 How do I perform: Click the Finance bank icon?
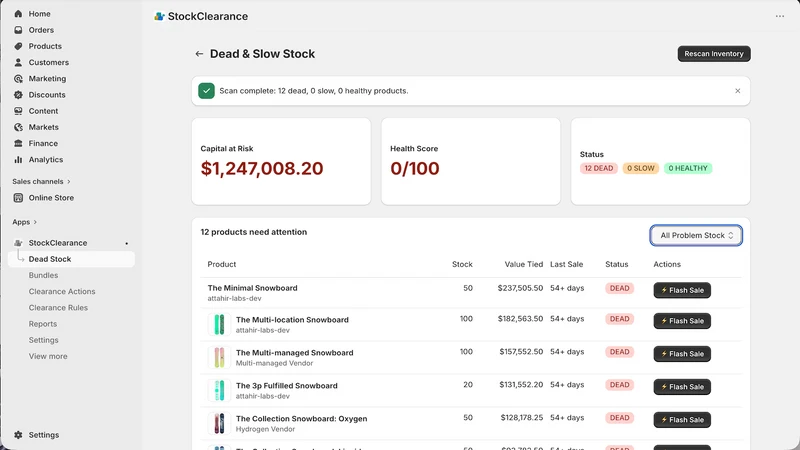pos(18,143)
